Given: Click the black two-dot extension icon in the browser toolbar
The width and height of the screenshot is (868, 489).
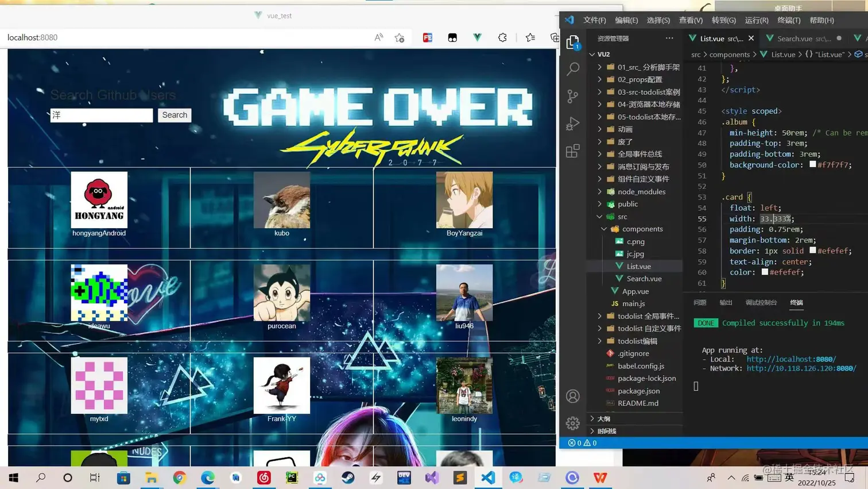Looking at the screenshot, I should click(452, 37).
